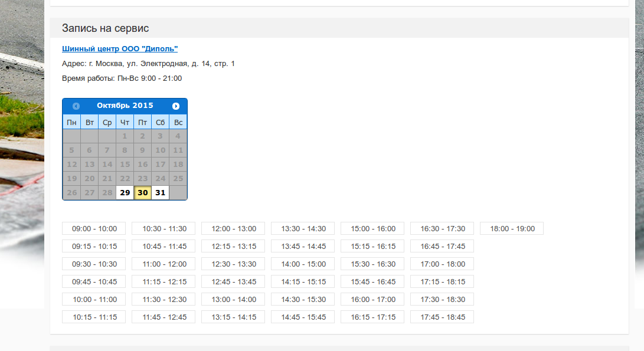Select time 13:45 - 14:45

coord(303,247)
